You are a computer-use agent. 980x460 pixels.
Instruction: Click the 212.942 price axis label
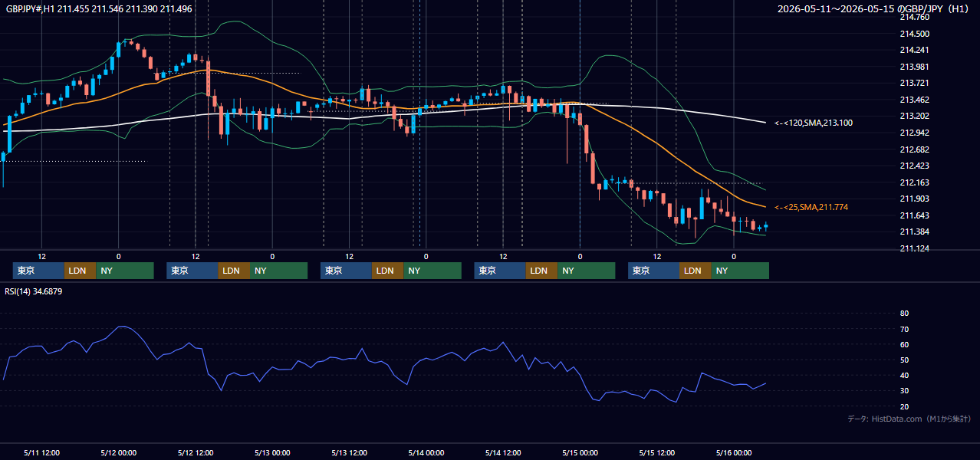[915, 133]
